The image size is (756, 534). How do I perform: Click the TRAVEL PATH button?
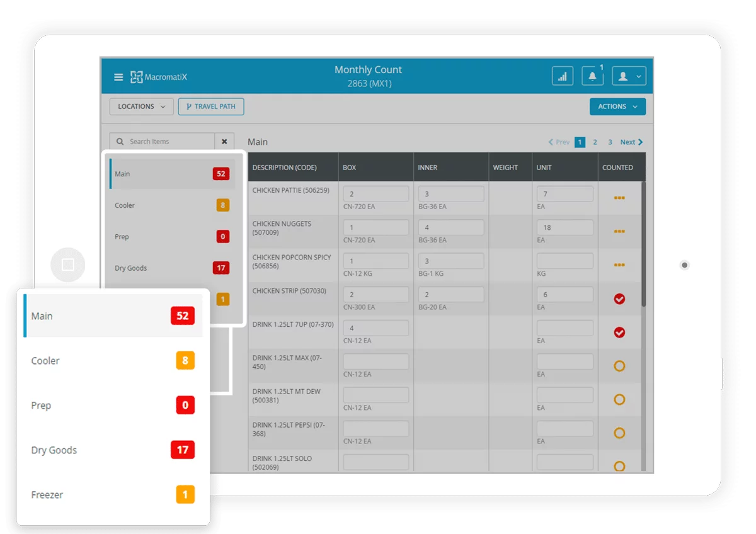pos(211,106)
